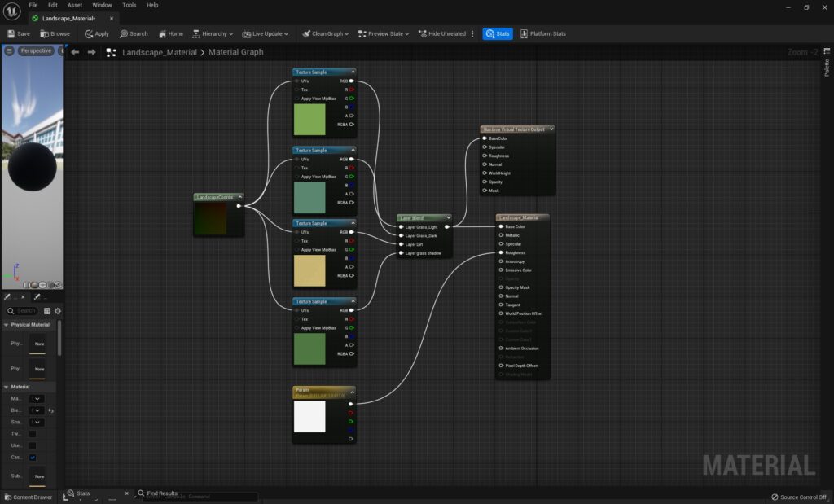This screenshot has height=504, width=834.
Task: Enable the Two Sided checkbox
Action: (33, 434)
